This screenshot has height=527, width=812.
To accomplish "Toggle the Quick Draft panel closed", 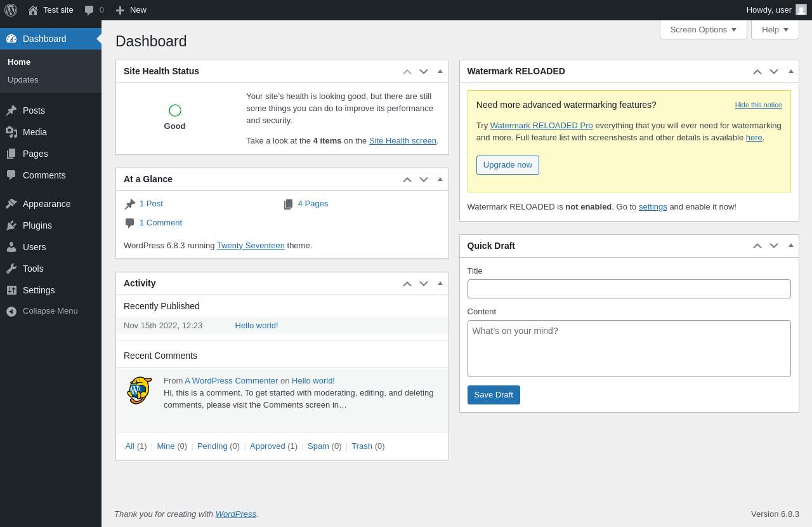I will tap(791, 246).
